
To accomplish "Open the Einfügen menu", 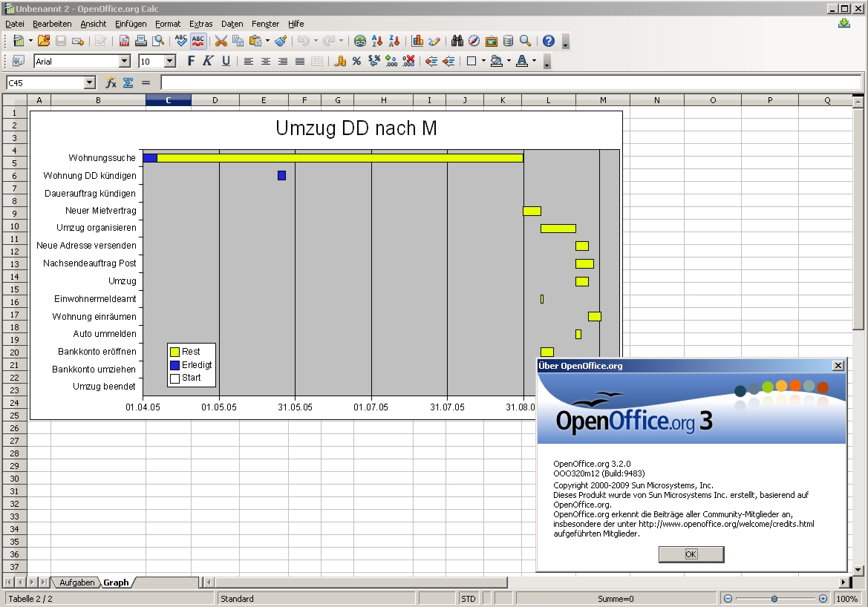I will [x=131, y=24].
